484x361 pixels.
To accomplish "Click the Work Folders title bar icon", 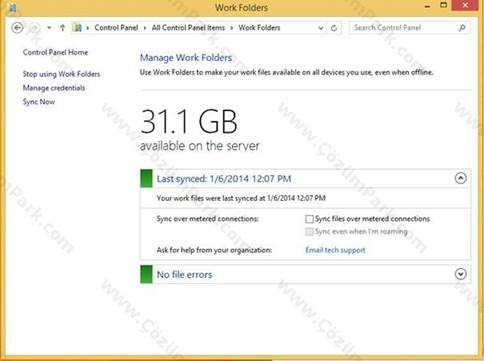I will [12, 7].
